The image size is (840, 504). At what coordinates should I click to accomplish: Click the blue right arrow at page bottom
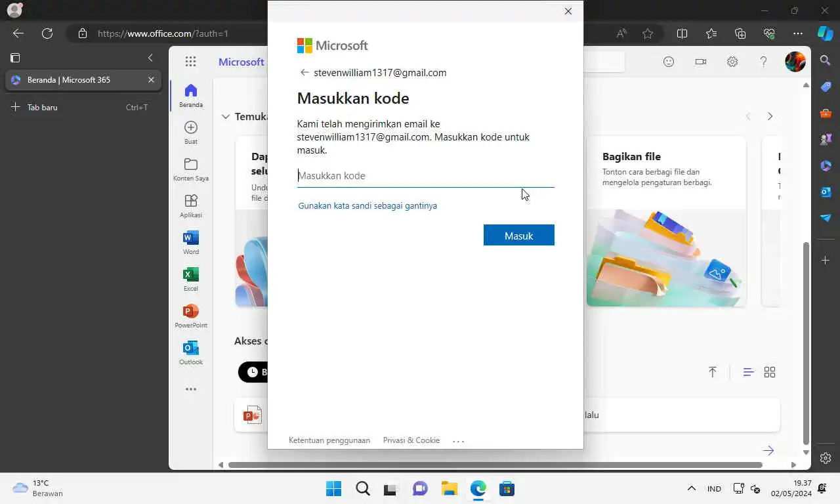click(768, 450)
